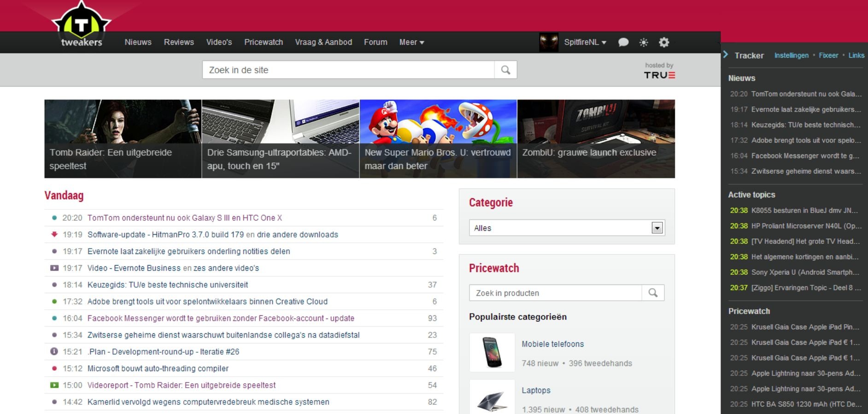The image size is (868, 414).
Task: Open TomTom ondersteunt Galaxy S III article
Action: click(x=185, y=218)
